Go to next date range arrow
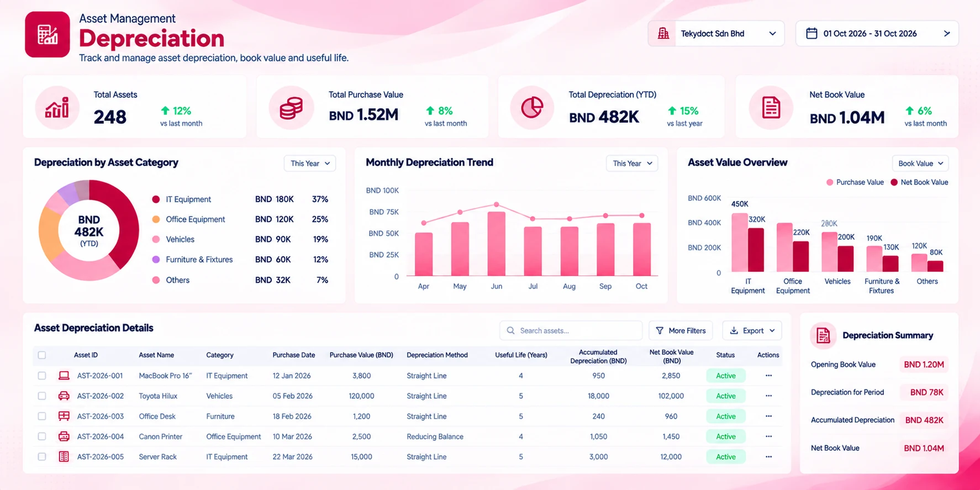 click(947, 34)
